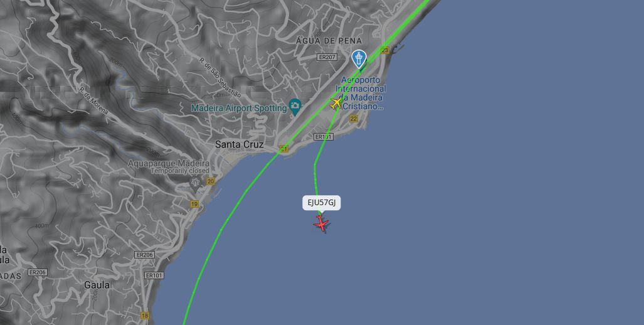Screen dimensions: 644x325
Task: Click the Madeira Airport Spotting camera pin
Action: pos(295,107)
